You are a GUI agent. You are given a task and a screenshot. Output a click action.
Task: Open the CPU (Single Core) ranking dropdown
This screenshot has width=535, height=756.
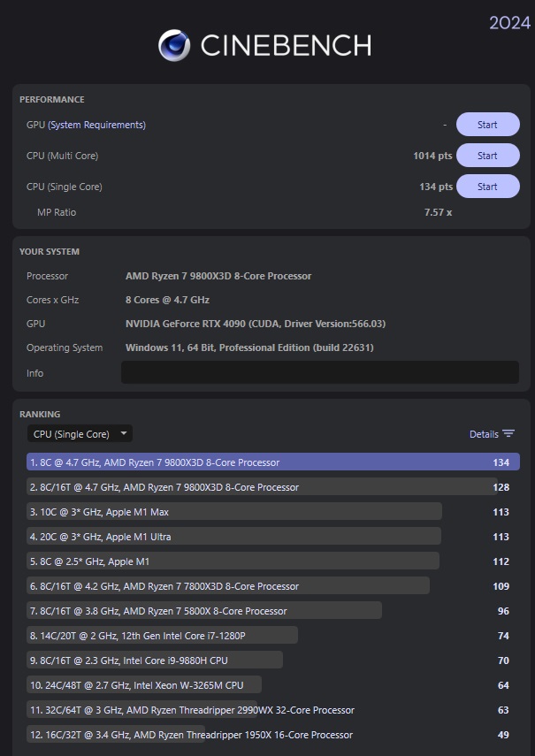[80, 434]
